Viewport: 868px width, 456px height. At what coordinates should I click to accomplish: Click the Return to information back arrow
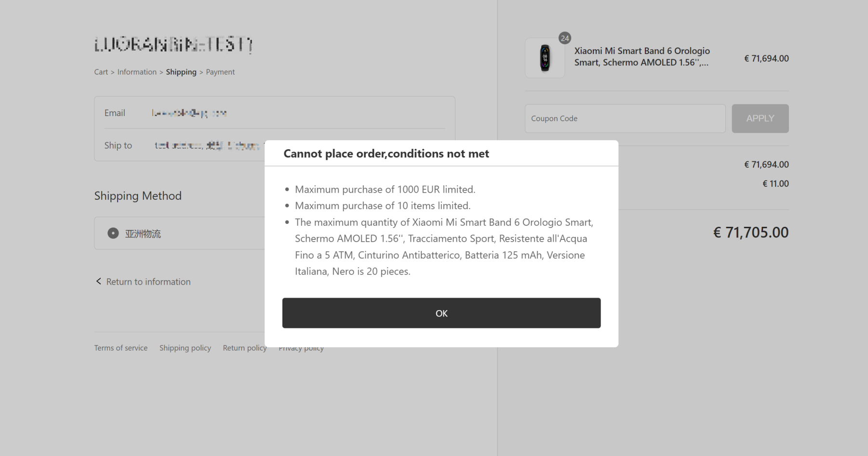[98, 281]
